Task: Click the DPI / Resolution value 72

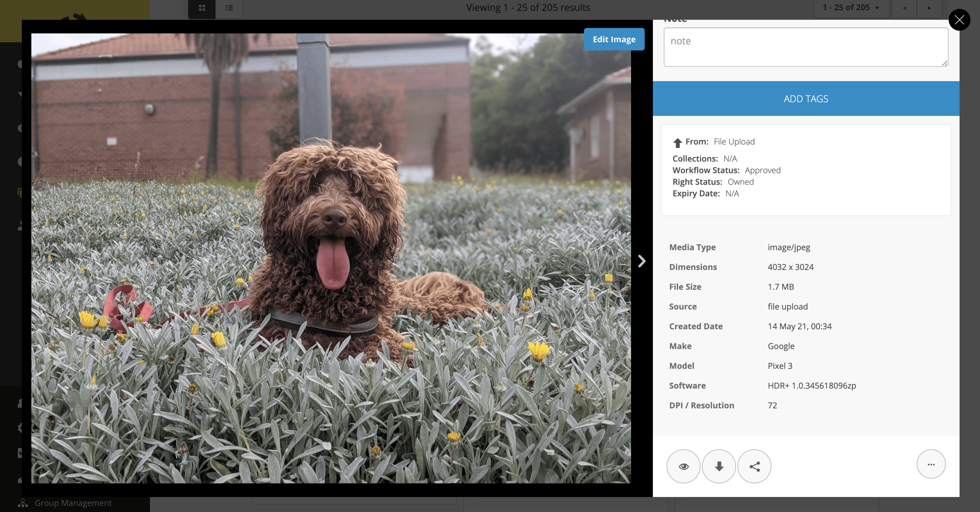Action: [x=772, y=405]
